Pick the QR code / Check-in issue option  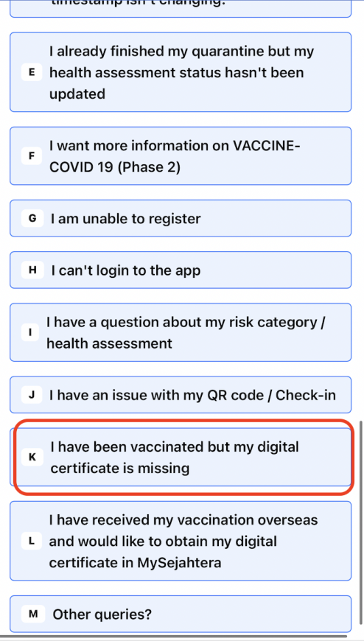[181, 394]
